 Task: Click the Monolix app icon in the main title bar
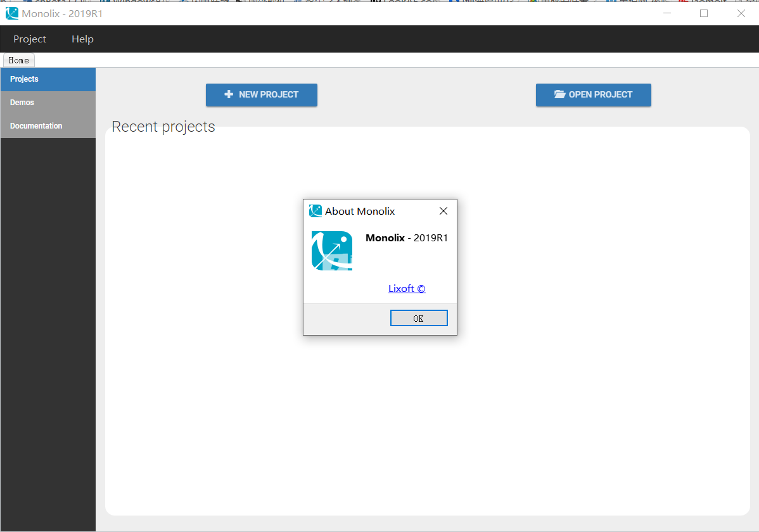click(x=11, y=13)
